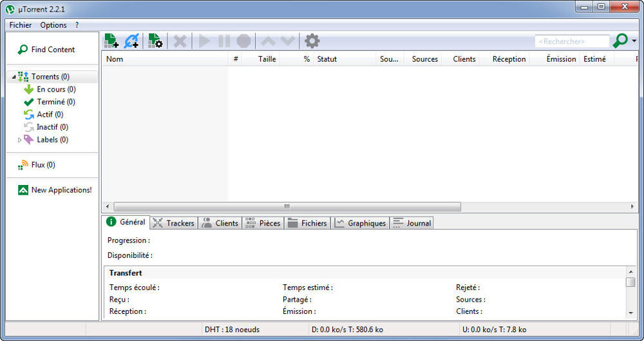
Task: Click Transfert panel scroll up arrow
Action: 631,271
